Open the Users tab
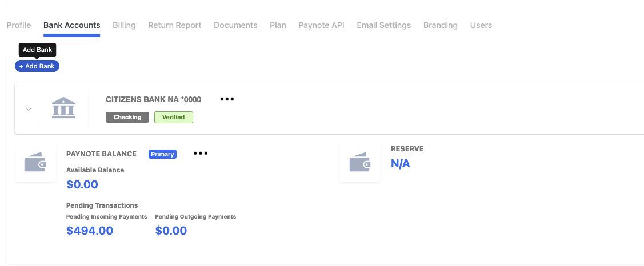644x266 pixels. (481, 25)
